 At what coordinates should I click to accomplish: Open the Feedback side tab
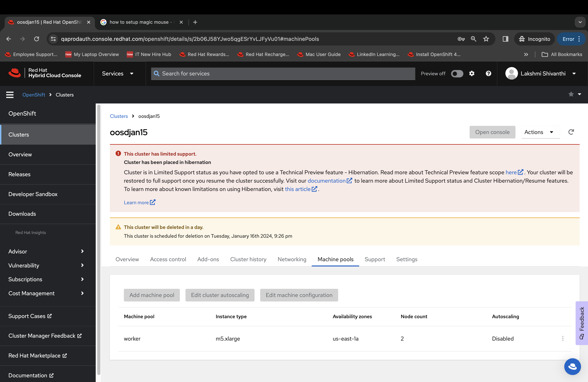(582, 322)
